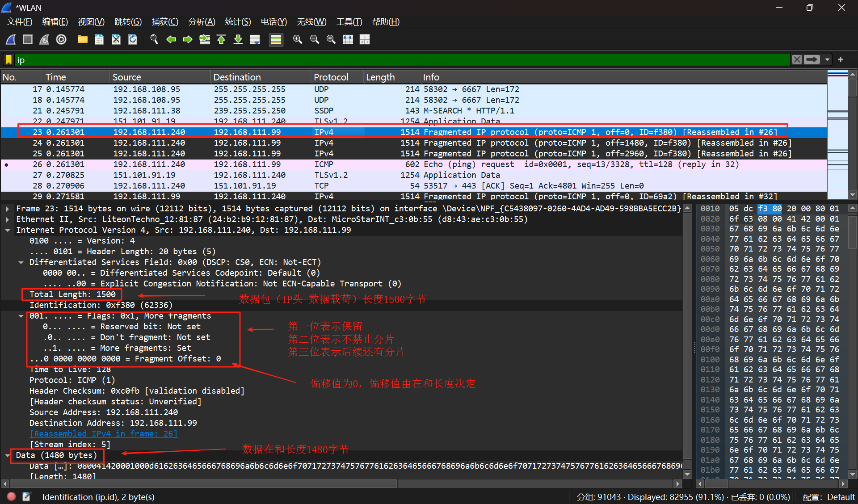Click the packet list intelligent scrollbar minimap
Screen dimensions: 858x504
click(x=837, y=134)
